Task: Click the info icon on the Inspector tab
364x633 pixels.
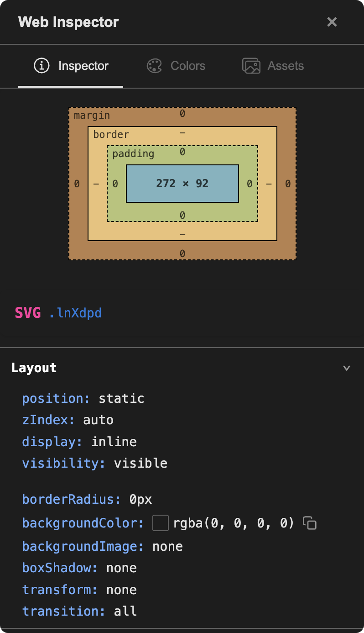Action: click(42, 65)
